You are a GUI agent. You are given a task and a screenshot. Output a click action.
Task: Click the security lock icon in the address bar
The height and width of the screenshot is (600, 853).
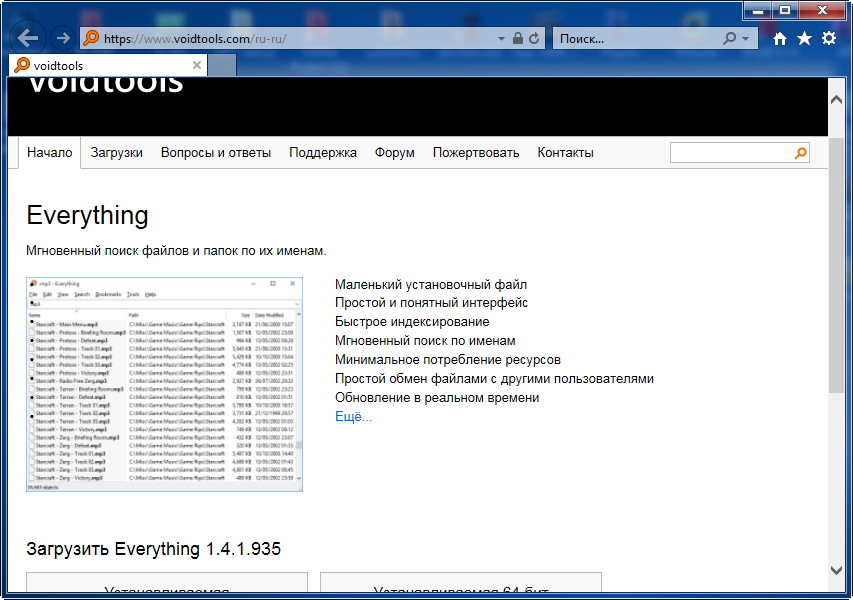pos(518,39)
